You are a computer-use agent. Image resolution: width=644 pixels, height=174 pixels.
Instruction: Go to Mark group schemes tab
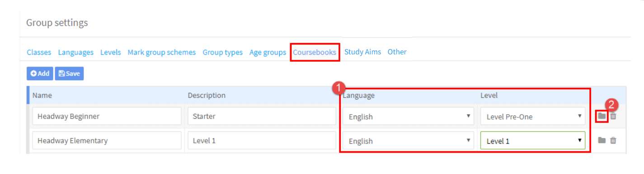(162, 52)
